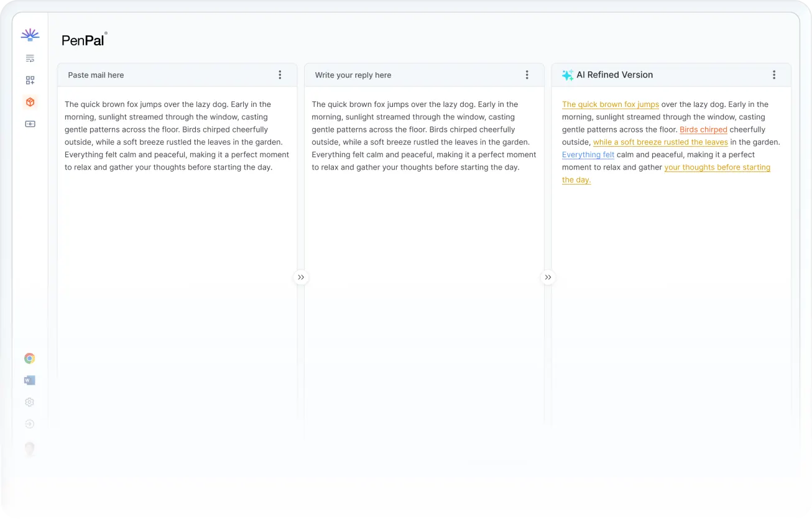The width and height of the screenshot is (812, 519).
Task: Select the orange cube sidebar icon
Action: 30,102
